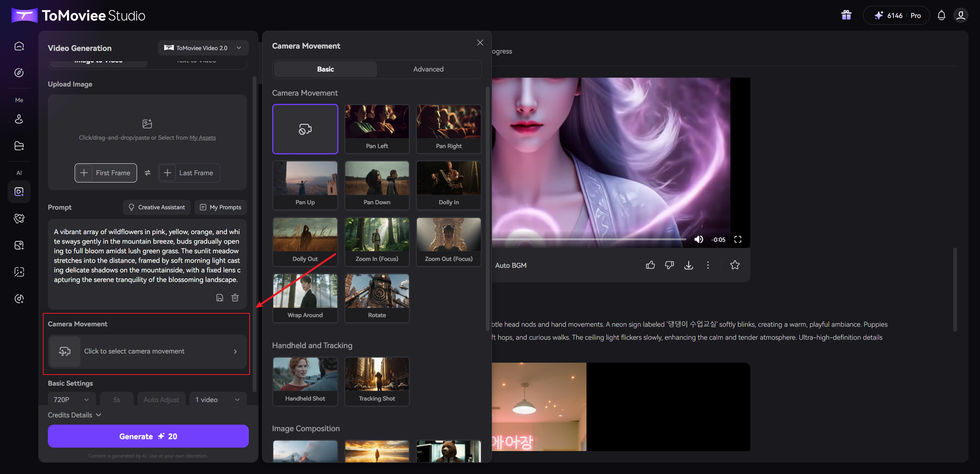Screen dimensions: 980x474
Task: Choose the Tracking Shot option
Action: point(377,381)
